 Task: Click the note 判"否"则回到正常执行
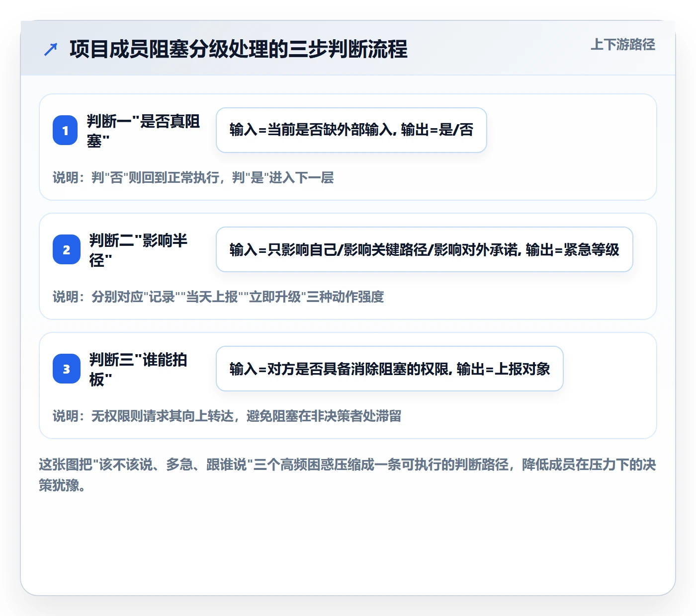tap(193, 177)
